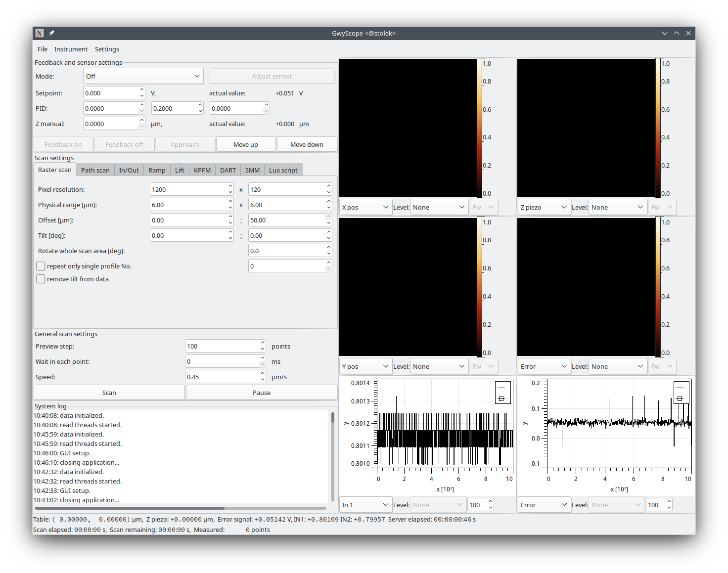Image resolution: width=728 pixels, height=573 pixels.
Task: Click the system log horizontal scrollbar
Action: [x=130, y=508]
